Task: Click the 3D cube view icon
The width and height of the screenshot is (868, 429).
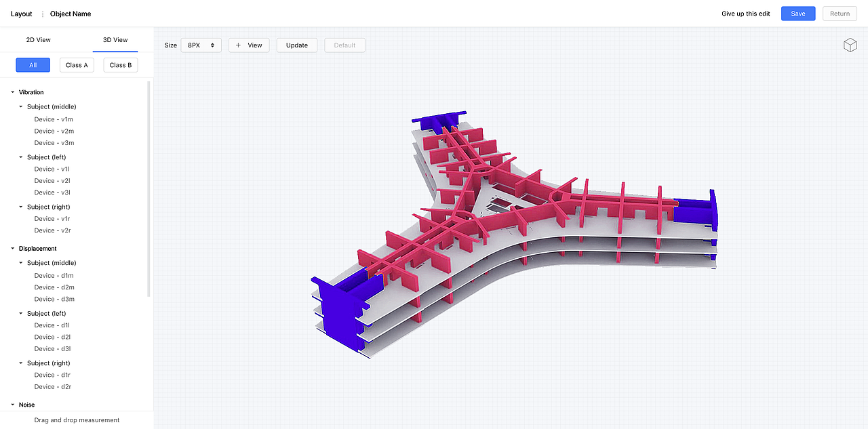Action: click(850, 45)
